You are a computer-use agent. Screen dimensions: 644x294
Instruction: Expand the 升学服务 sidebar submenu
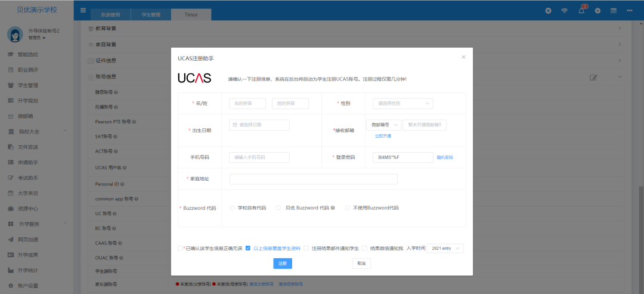[64, 224]
